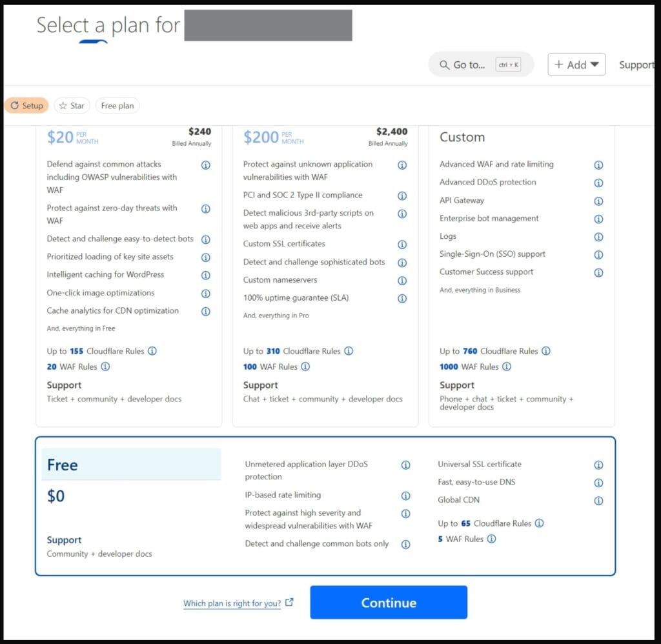Click the magnifier icon in the Go to box
The width and height of the screenshot is (661, 644).
(444, 64)
